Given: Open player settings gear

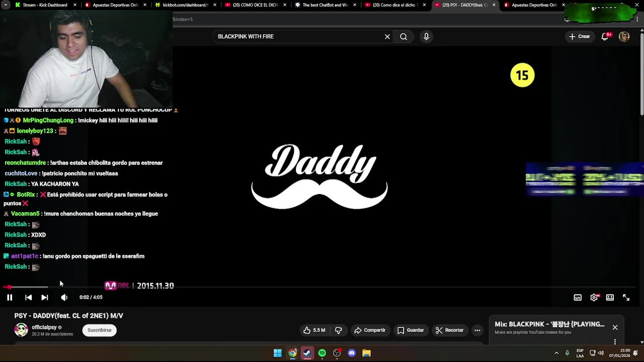Looking at the screenshot, I should click(594, 297).
